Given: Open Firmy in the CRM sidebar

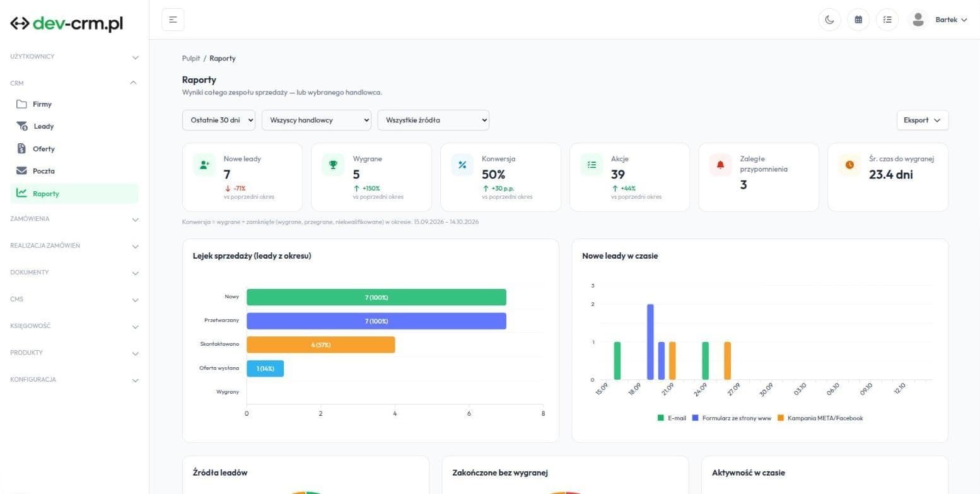Looking at the screenshot, I should point(74,104).
